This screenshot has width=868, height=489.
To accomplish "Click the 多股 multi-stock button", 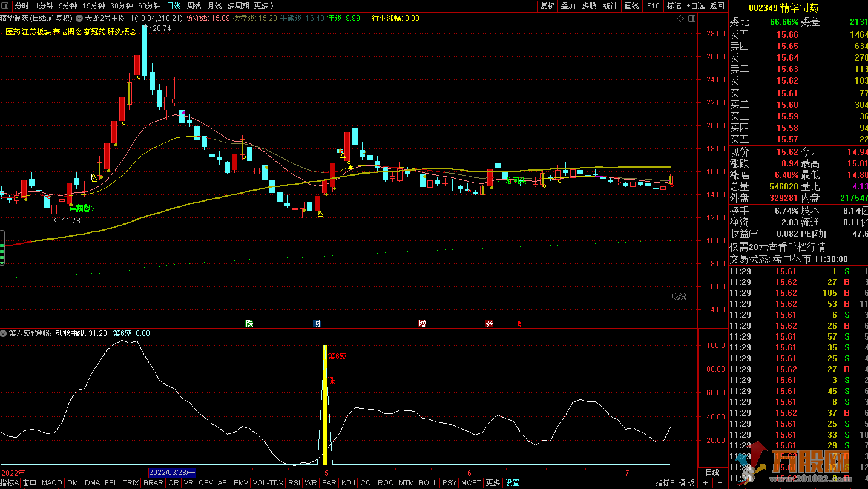I will (589, 5).
